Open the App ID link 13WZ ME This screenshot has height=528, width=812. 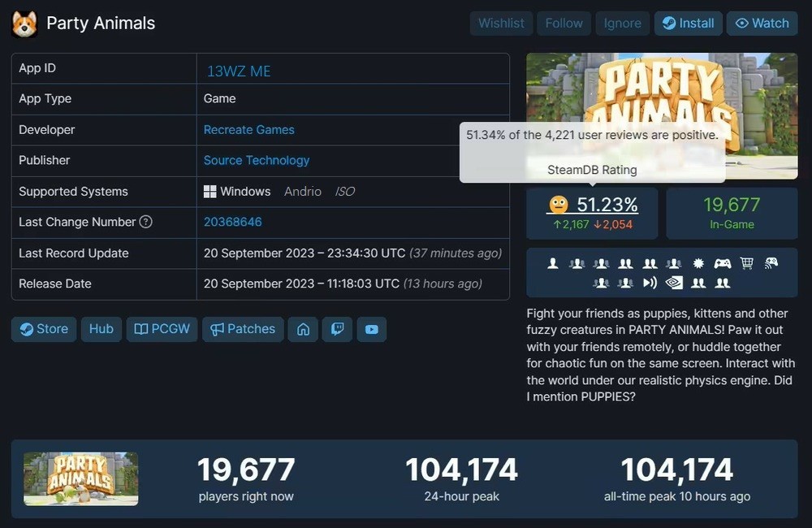238,71
